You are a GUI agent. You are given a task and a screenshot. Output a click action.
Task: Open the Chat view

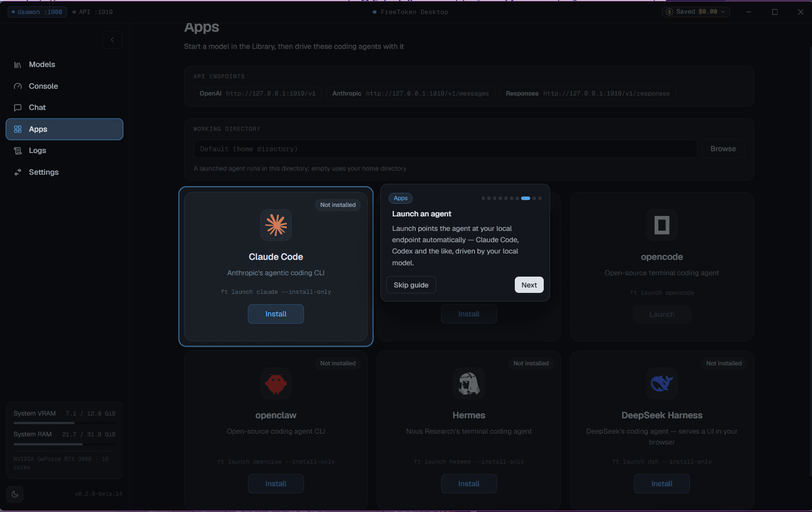pos(64,108)
